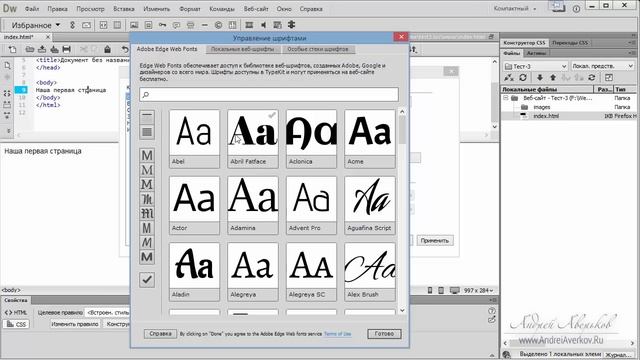Click the Готово button
Viewport: 640px width, 360px height.
384,333
